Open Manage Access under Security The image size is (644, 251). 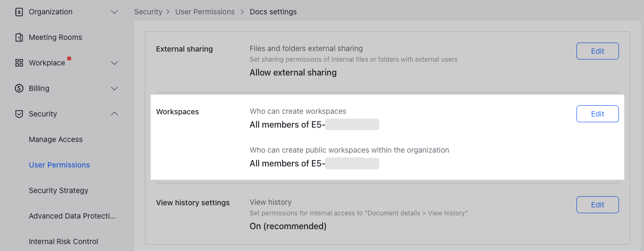point(56,139)
